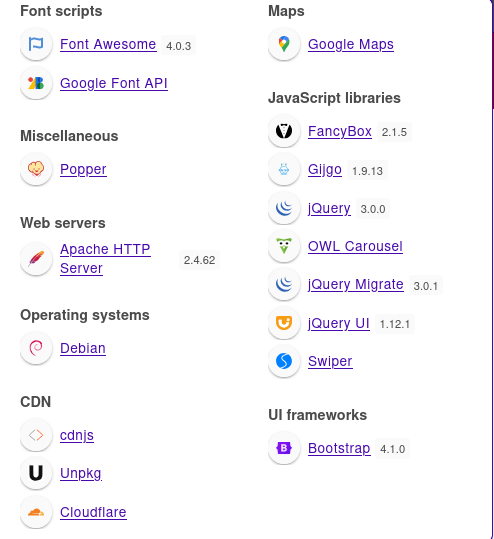Click the Bootstrap B logo icon
Image resolution: width=494 pixels, height=539 pixels.
click(284, 448)
